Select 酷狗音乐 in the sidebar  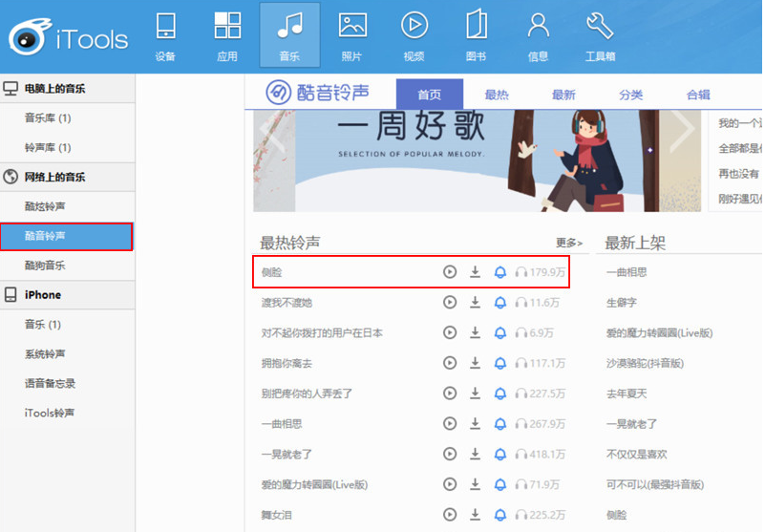click(x=45, y=266)
